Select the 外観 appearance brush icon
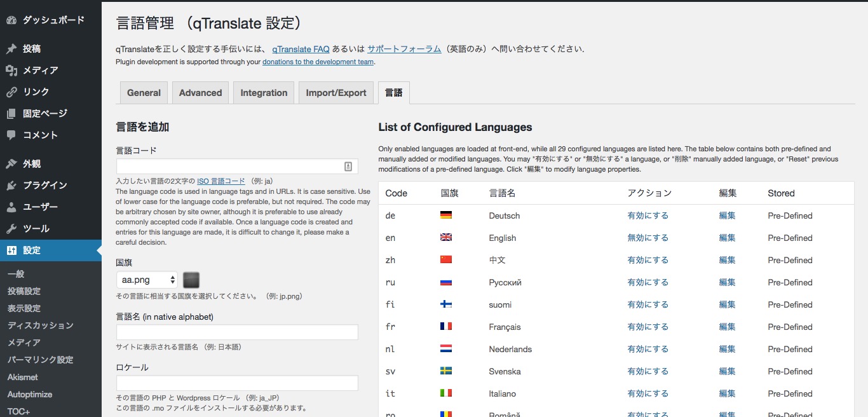868x417 pixels. (11, 163)
